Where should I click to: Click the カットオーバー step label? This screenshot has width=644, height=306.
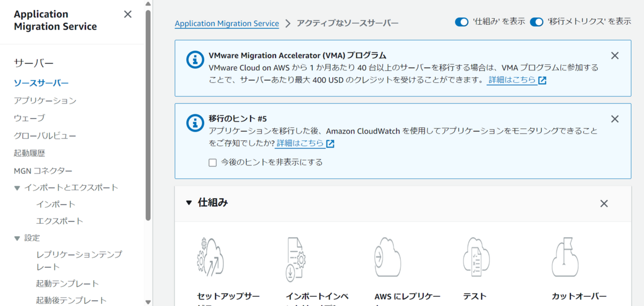pyautogui.click(x=579, y=296)
